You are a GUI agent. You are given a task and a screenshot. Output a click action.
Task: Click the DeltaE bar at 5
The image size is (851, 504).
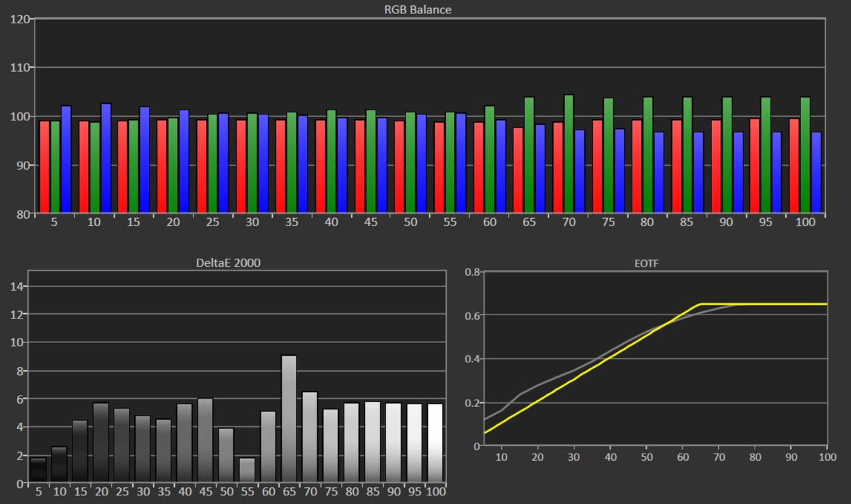[38, 470]
